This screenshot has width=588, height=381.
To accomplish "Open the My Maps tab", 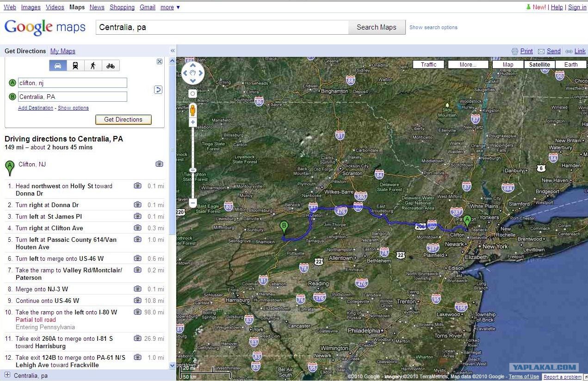I will [63, 51].
